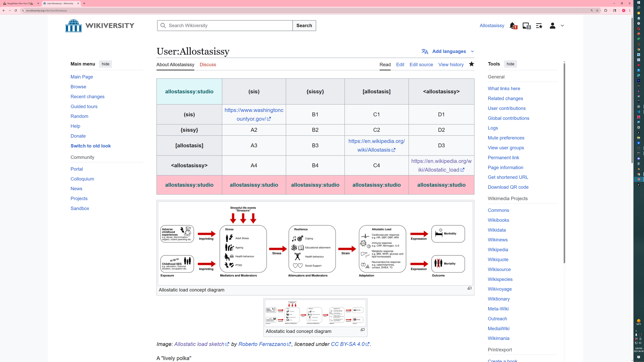Hide the Tools sidebar
The width and height of the screenshot is (644, 362).
tap(510, 64)
